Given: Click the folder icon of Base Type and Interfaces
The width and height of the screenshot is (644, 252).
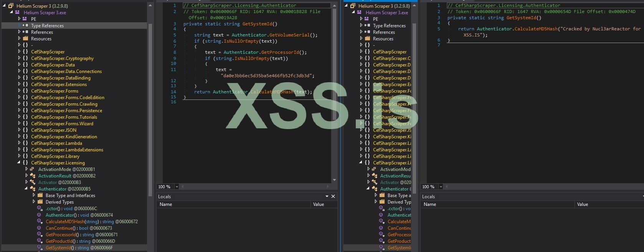Looking at the screenshot, I should coord(40,195).
